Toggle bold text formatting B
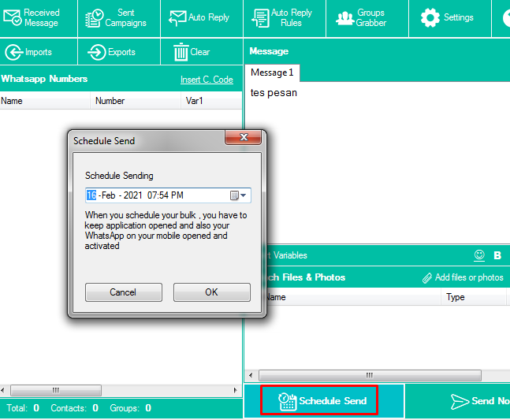The height and width of the screenshot is (420, 510). coord(497,255)
